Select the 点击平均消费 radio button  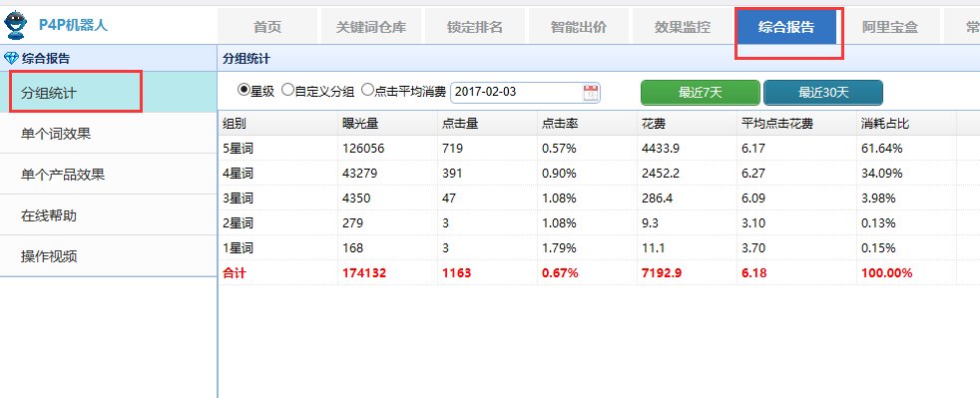coord(367,91)
